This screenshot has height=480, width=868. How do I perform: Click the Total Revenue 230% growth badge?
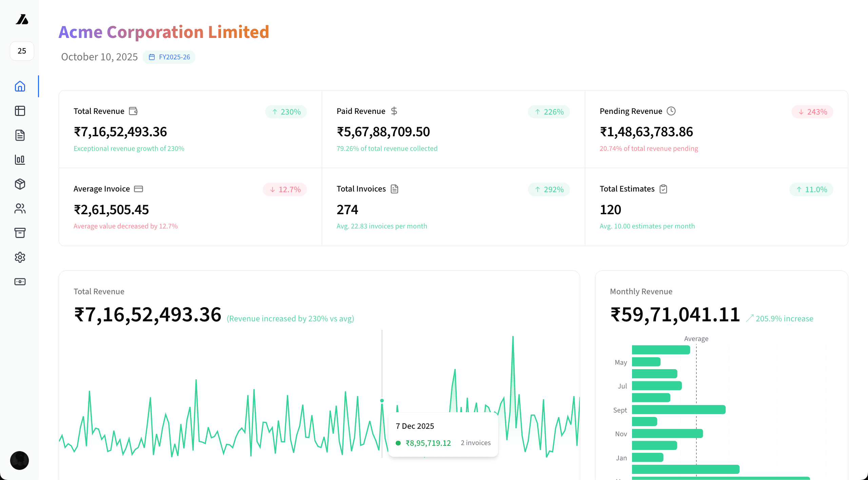pos(286,112)
